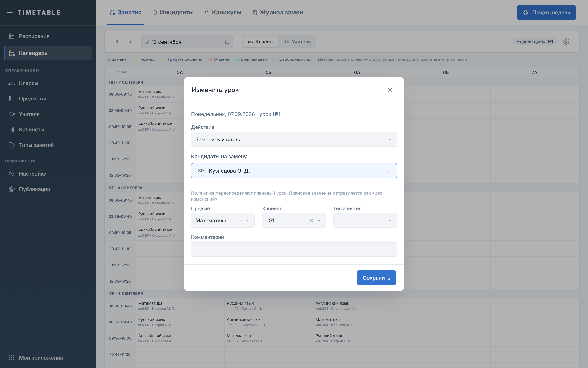Click the Журнал замен tab icon
This screenshot has width=588, height=368.
255,13
